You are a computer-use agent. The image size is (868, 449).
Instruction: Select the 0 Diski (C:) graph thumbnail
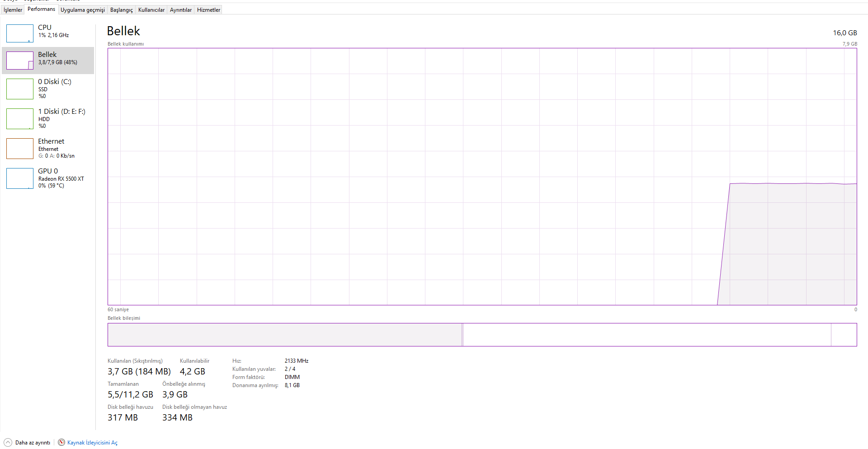pyautogui.click(x=20, y=89)
